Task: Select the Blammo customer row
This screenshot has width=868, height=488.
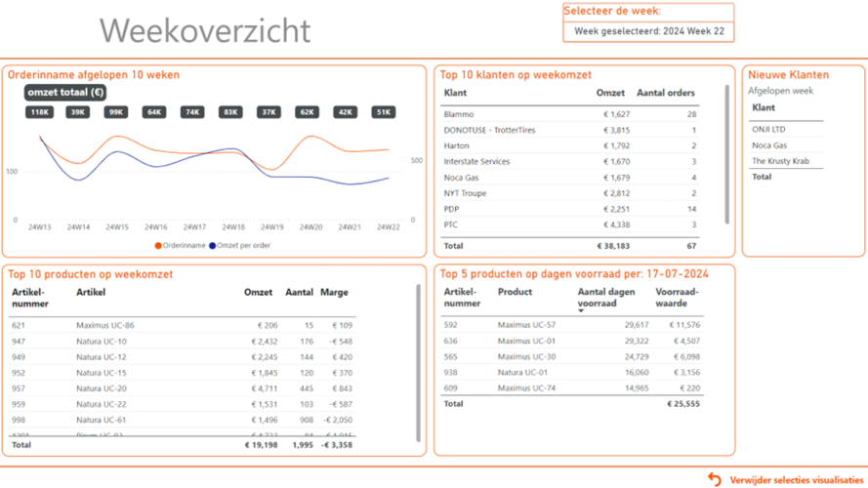Action: click(x=459, y=115)
